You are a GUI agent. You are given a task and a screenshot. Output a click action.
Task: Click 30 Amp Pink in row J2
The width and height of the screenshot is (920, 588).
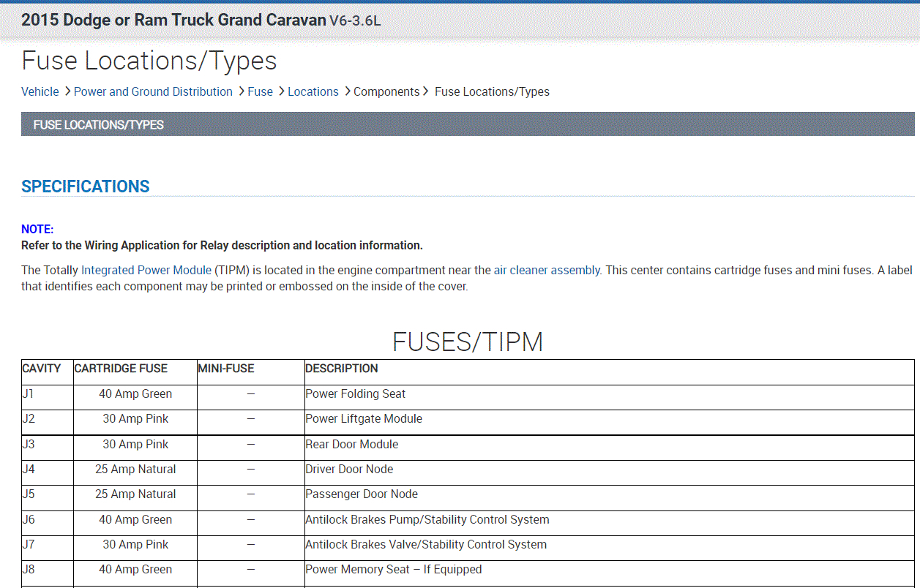click(x=135, y=419)
